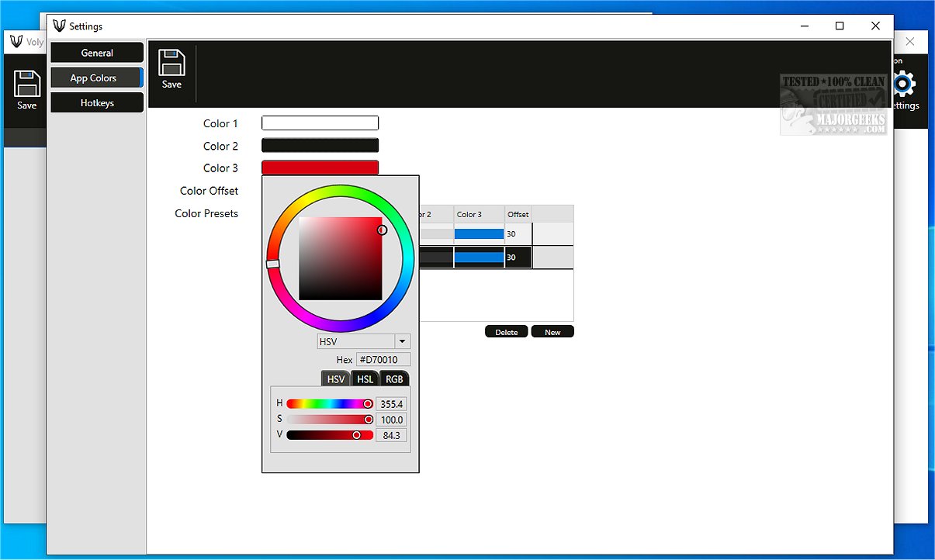Click the H value field 355.4
Screen dimensions: 935x560
pos(391,404)
